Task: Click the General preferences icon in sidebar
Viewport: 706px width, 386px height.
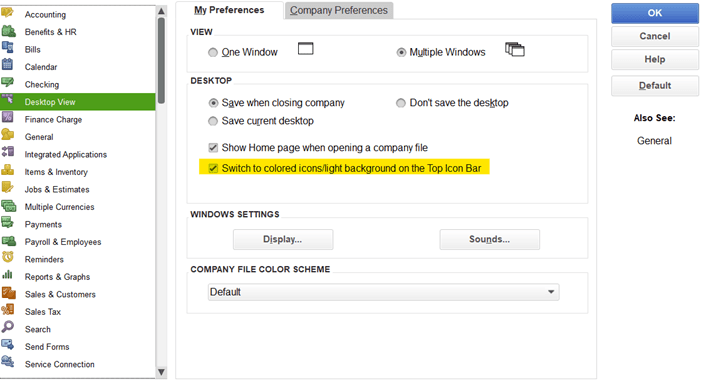Action: coord(8,134)
